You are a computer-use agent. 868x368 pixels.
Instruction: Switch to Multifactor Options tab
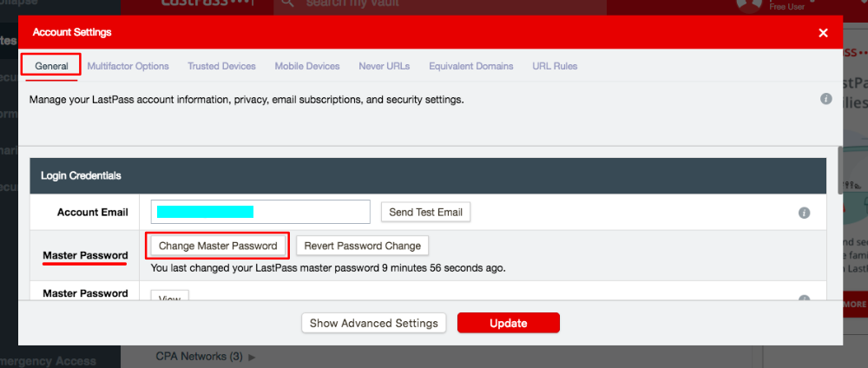128,66
